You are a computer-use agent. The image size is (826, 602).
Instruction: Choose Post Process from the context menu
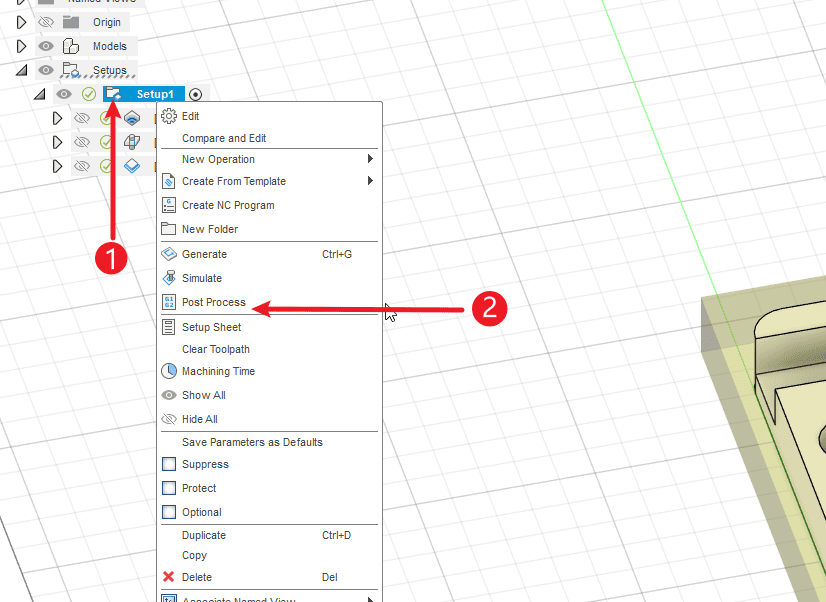214,302
